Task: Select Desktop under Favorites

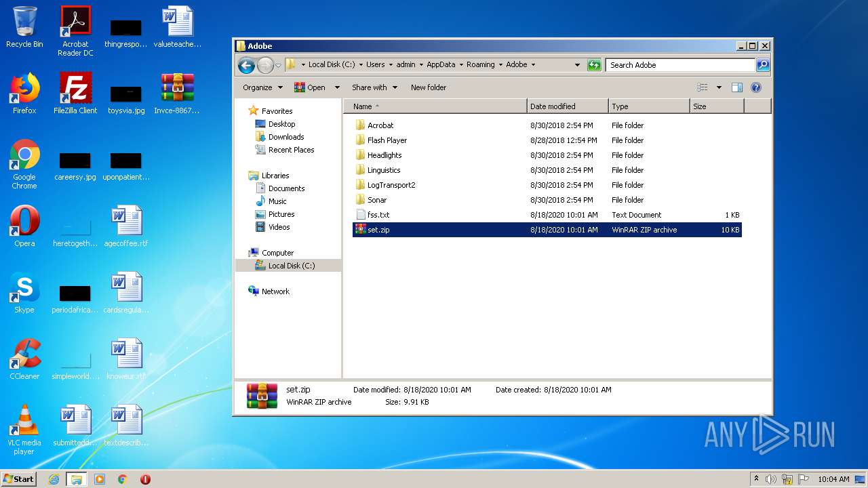Action: click(281, 124)
